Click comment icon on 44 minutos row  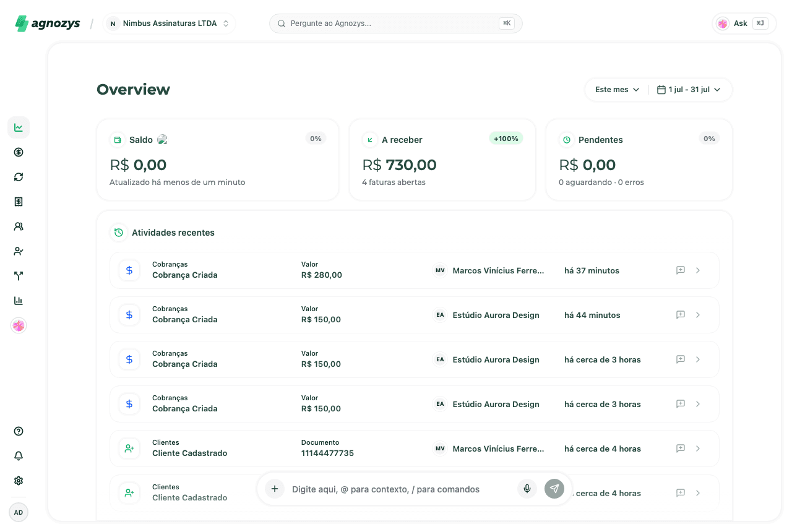pos(681,315)
